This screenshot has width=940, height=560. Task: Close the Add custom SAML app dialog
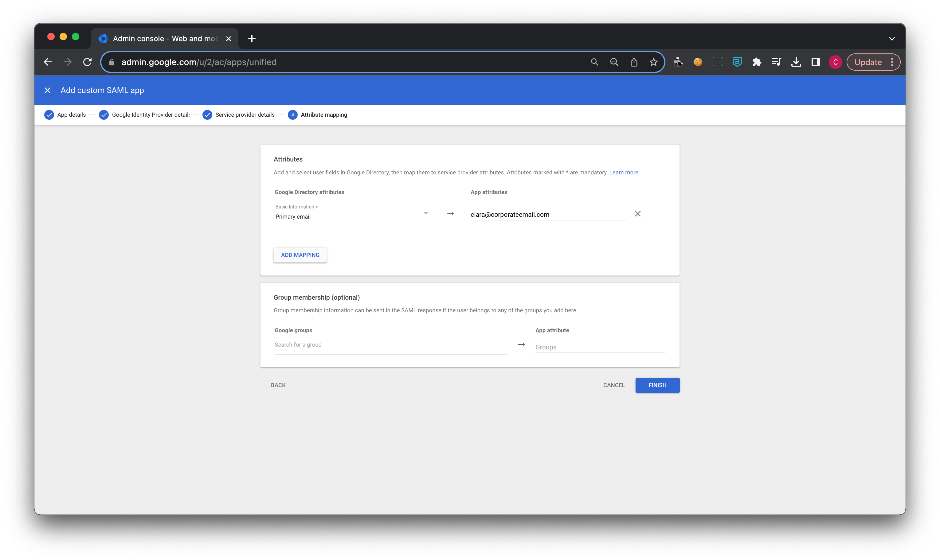[x=48, y=90]
